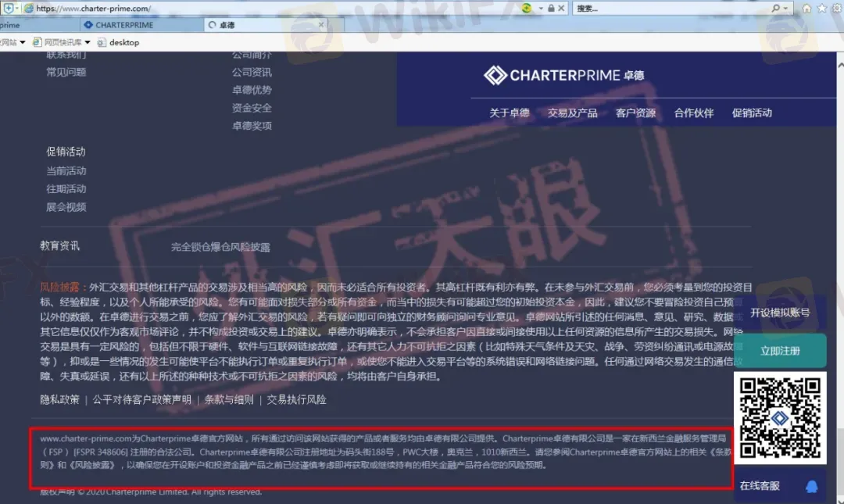This screenshot has height=504, width=844.
Task: Open the browser Home page icon
Action: (806, 8)
